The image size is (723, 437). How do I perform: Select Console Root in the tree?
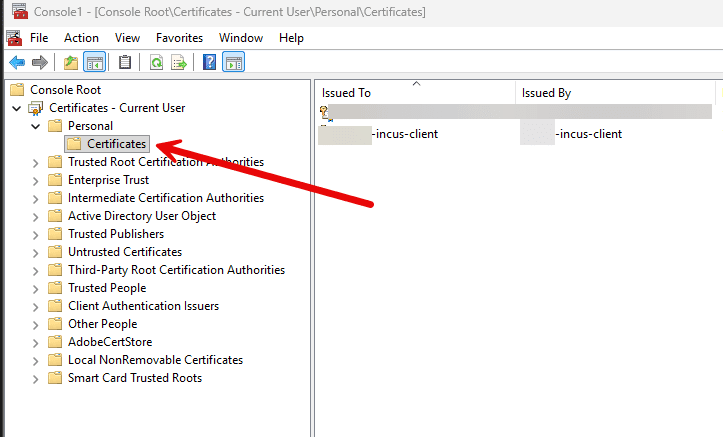[x=65, y=89]
